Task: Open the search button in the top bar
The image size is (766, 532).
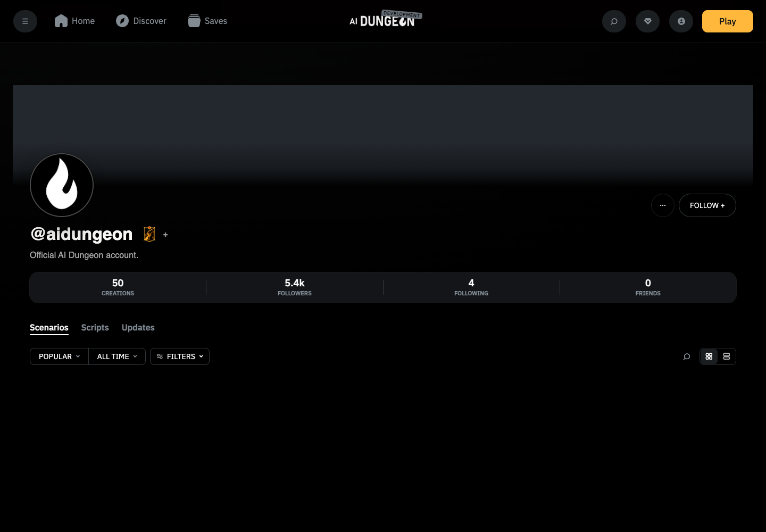Action: pos(614,21)
